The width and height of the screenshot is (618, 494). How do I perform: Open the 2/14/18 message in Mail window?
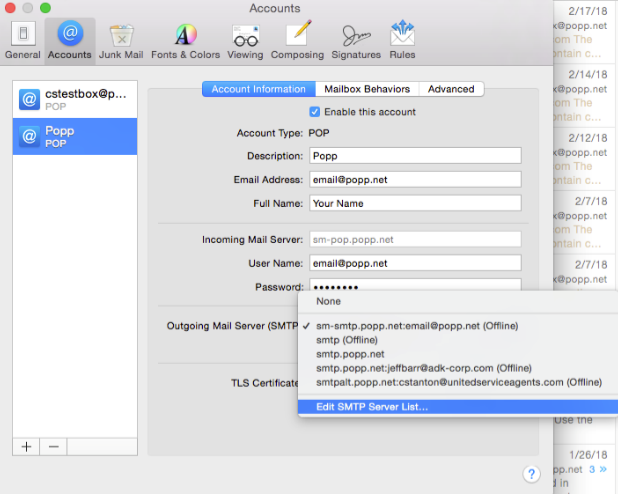[x=585, y=95]
